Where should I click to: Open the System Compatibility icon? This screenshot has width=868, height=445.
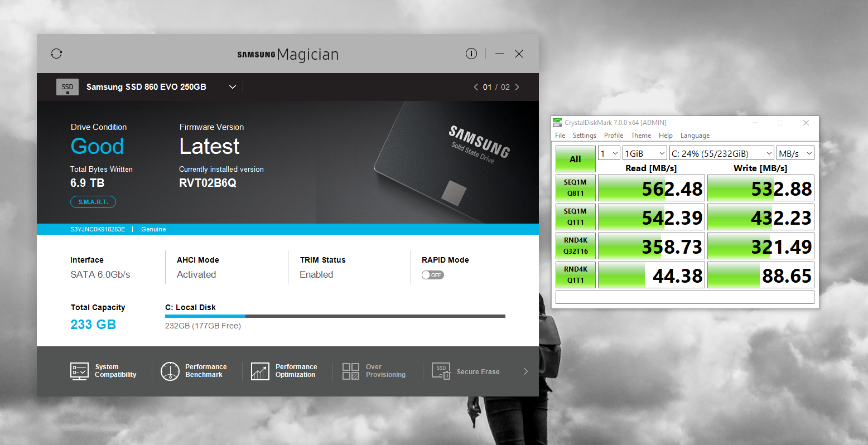(x=79, y=371)
